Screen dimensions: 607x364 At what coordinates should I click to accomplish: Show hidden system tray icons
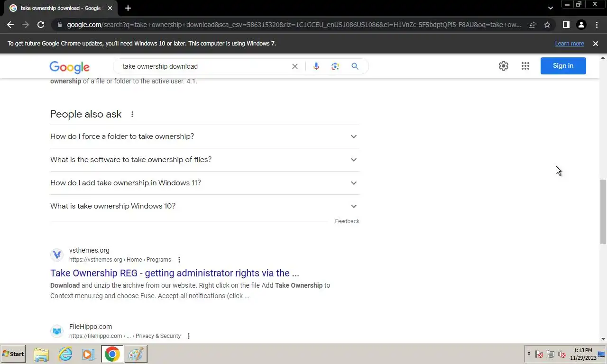[529, 354]
